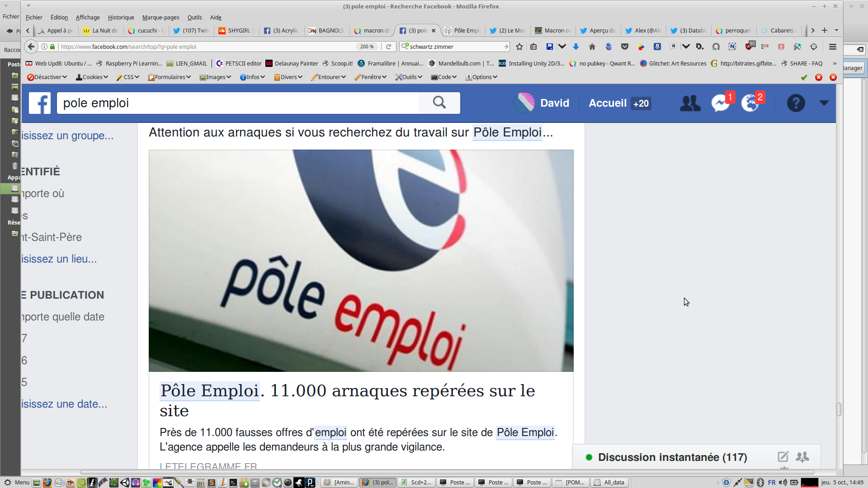868x488 pixels.
Task: Open friend requests icon
Action: pos(690,103)
